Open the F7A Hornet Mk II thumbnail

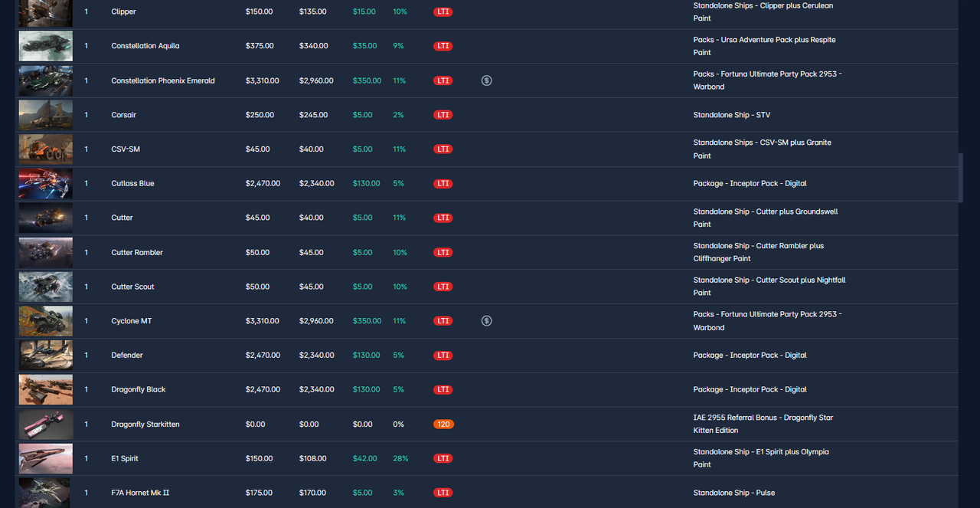(x=46, y=493)
